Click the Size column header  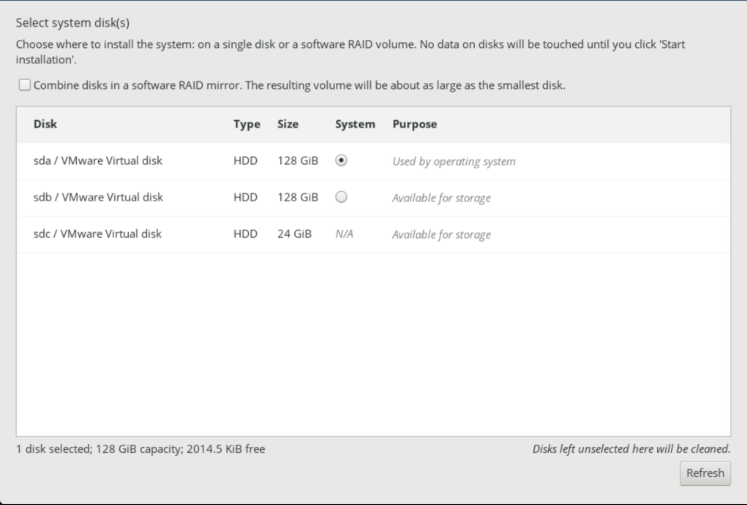pos(288,124)
